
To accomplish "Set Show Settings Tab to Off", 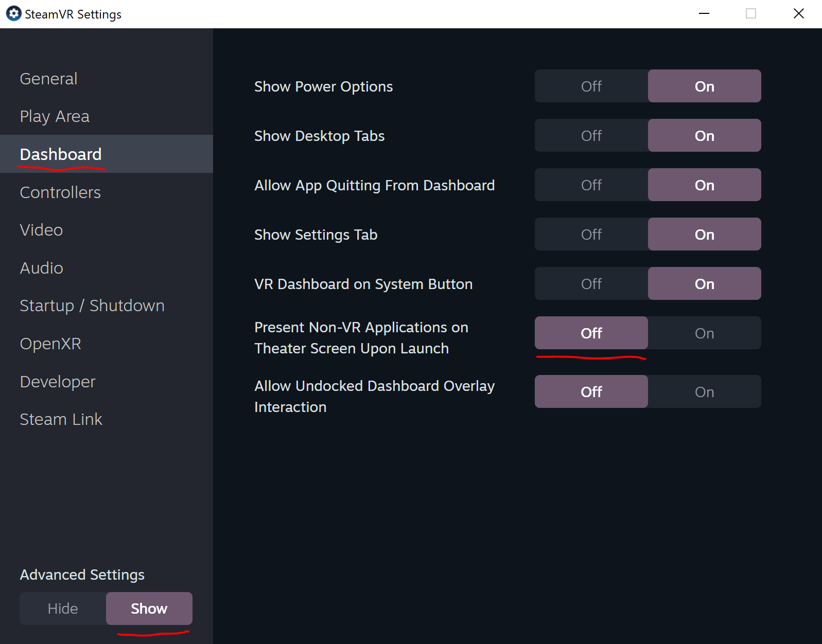I will [x=591, y=235].
